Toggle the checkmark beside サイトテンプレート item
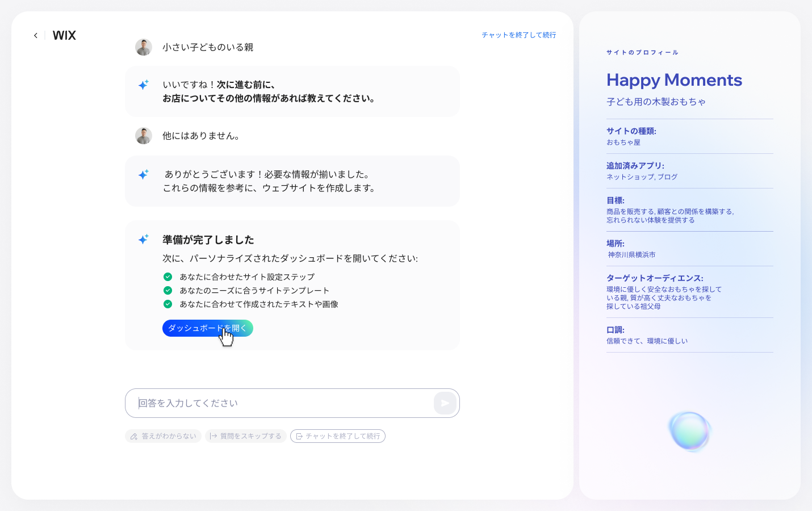Image resolution: width=812 pixels, height=511 pixels. (x=168, y=290)
